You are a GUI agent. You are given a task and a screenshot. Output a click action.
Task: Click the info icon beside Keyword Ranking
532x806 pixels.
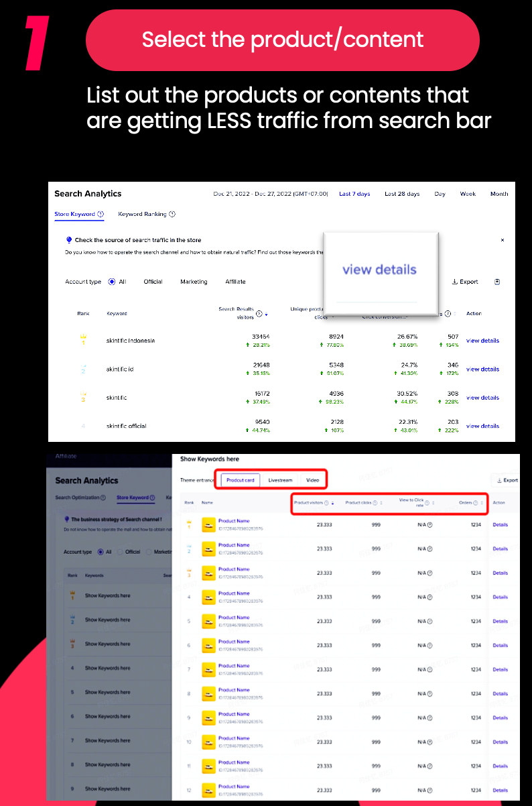click(x=172, y=214)
